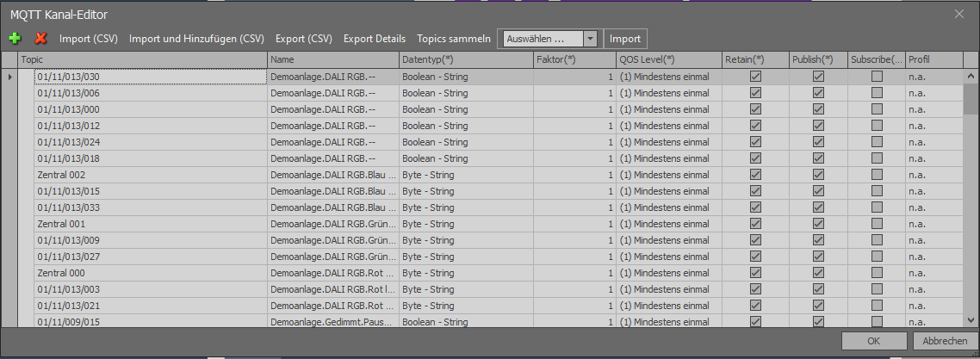The height and width of the screenshot is (359, 980).
Task: Sort by the Datentyp(*) column header
Action: [x=466, y=59]
